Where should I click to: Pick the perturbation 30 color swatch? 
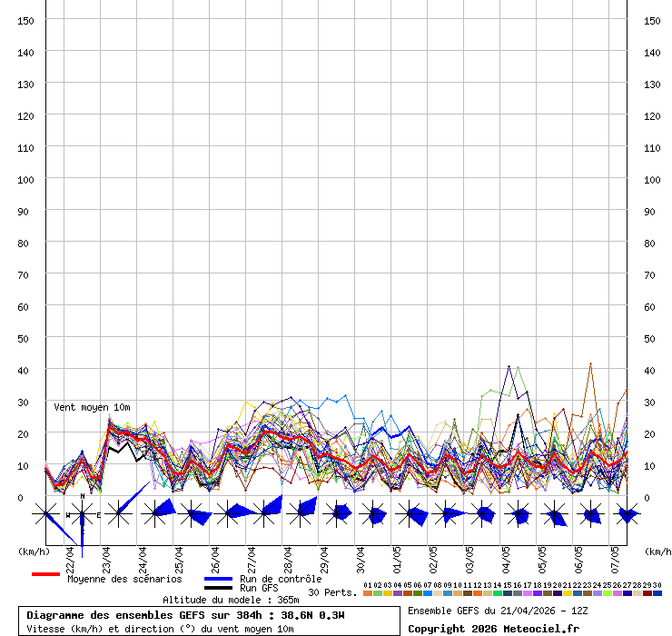(x=657, y=593)
